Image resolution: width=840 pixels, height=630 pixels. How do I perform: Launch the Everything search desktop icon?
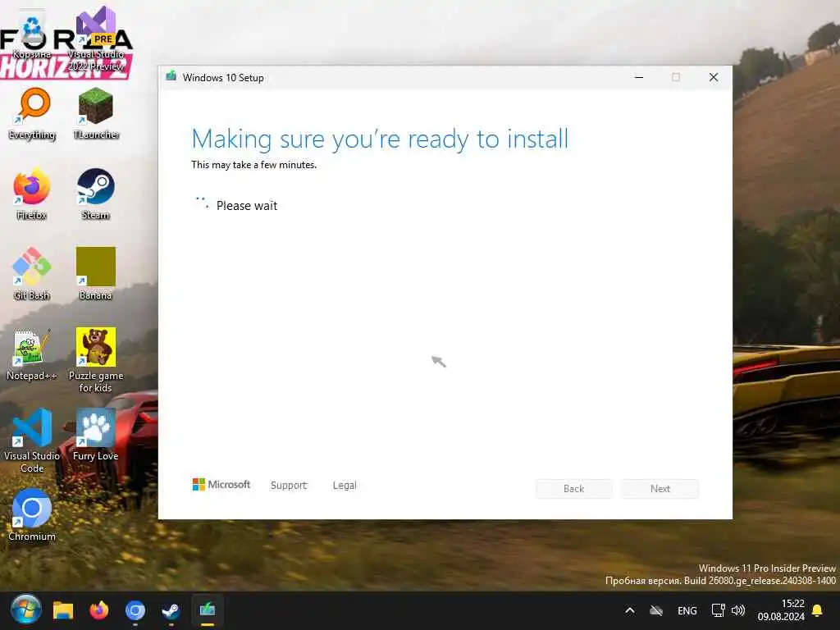pos(32,113)
